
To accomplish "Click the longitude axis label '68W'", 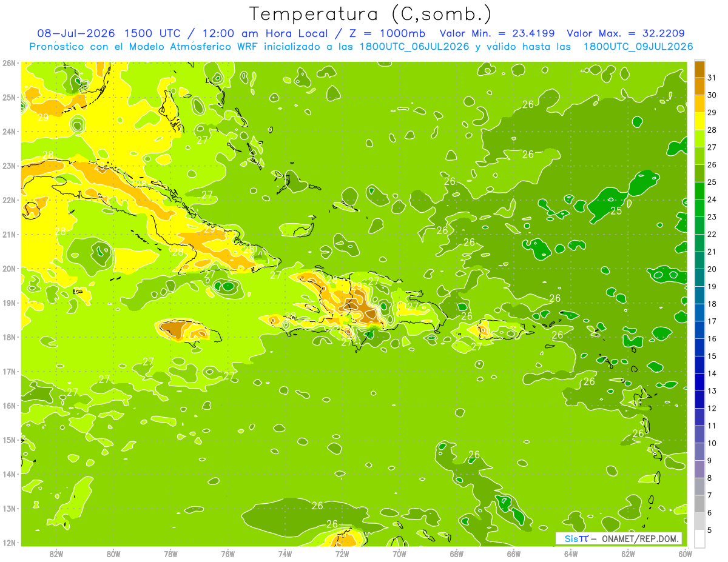I will [457, 554].
